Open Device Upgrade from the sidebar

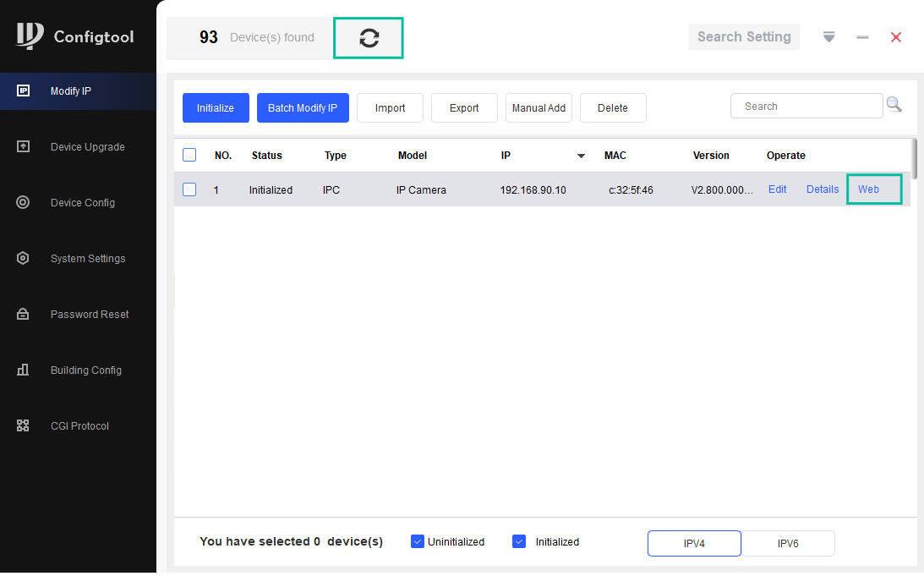click(x=23, y=146)
